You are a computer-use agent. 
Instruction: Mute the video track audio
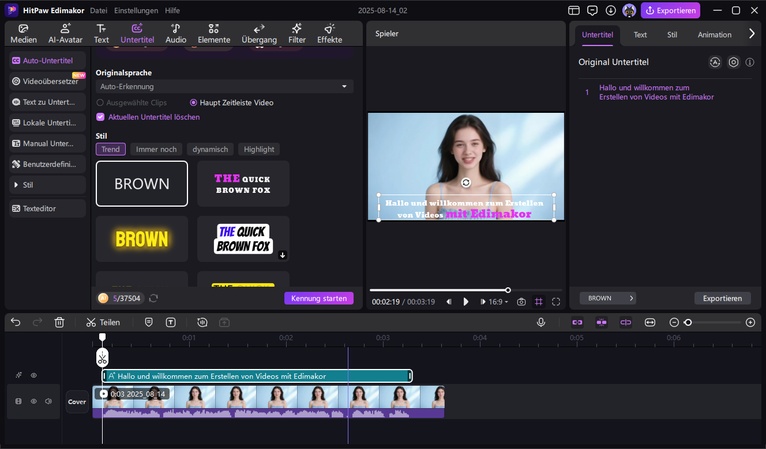(48, 401)
